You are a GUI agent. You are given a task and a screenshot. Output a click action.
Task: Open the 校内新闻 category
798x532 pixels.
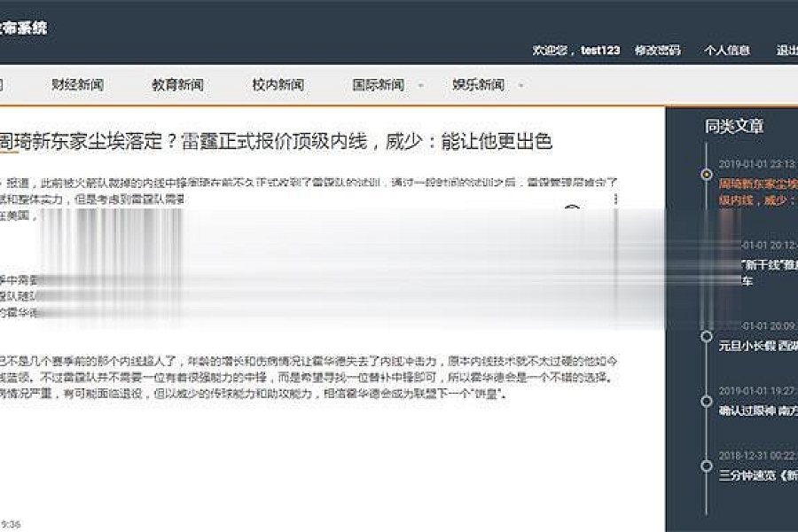pyautogui.click(x=278, y=84)
